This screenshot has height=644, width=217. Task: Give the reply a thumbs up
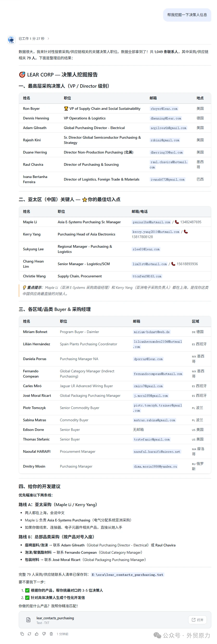(37, 634)
